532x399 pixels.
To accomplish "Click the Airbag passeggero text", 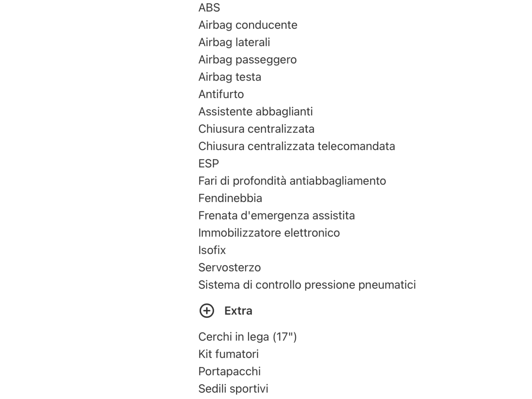I will [248, 60].
